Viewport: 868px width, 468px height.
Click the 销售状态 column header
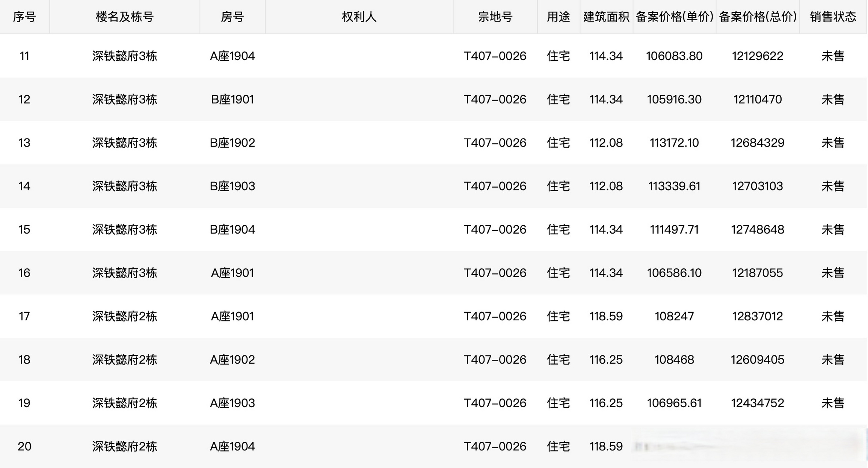click(833, 17)
